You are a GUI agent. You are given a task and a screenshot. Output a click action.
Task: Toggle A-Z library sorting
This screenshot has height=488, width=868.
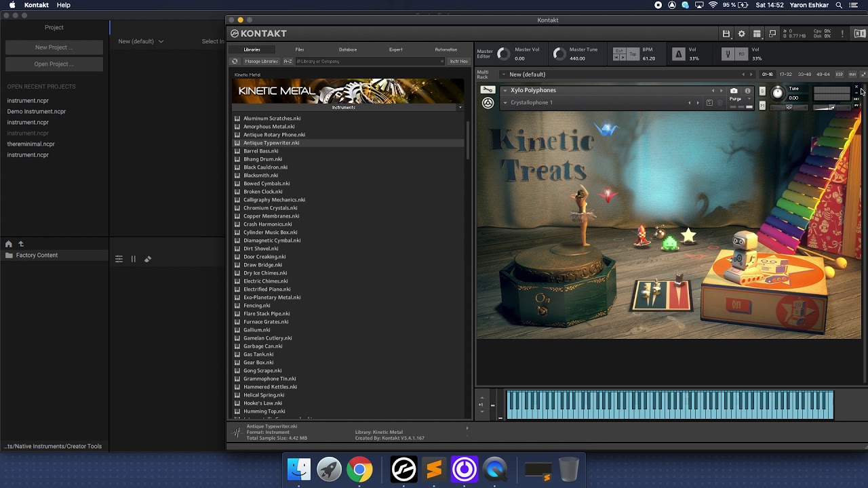click(x=288, y=61)
